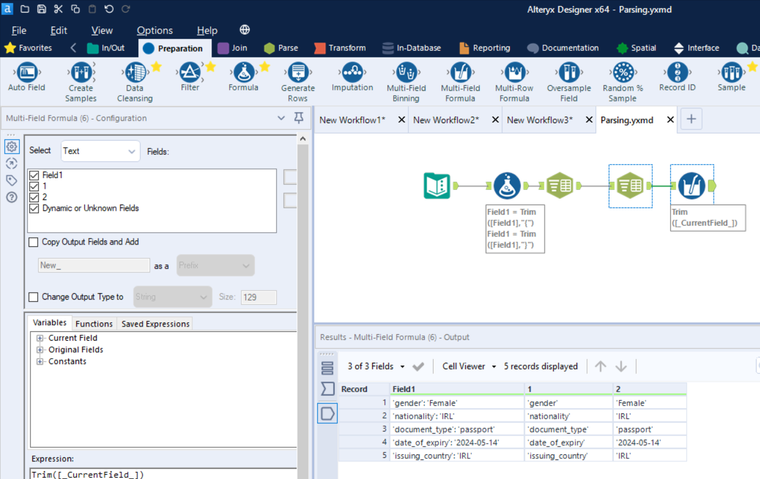Click the Expression editor text box
This screenshot has width=760, height=479.
[163, 474]
